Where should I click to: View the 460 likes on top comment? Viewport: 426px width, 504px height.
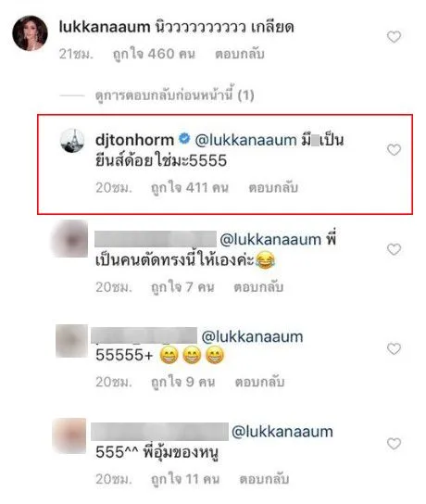(x=154, y=54)
